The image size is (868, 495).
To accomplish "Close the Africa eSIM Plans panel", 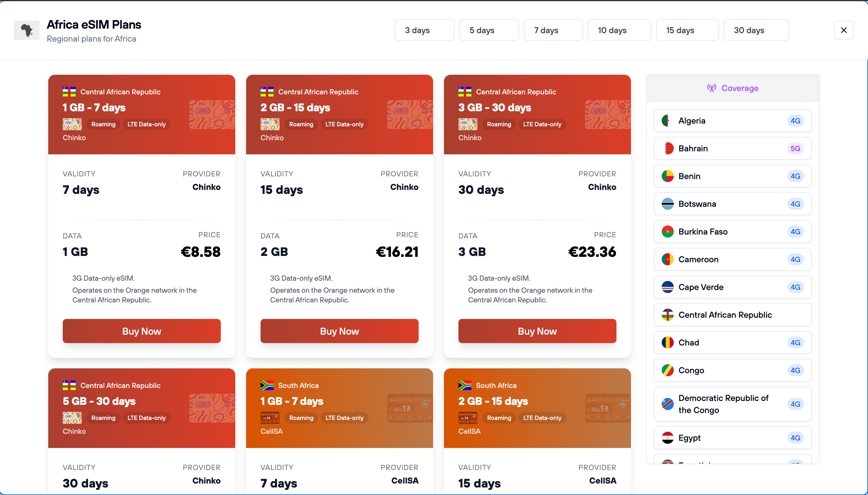I will coord(844,30).
